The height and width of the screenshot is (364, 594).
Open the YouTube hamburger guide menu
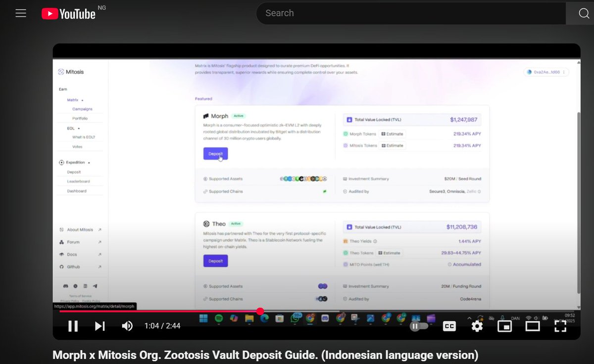(20, 13)
